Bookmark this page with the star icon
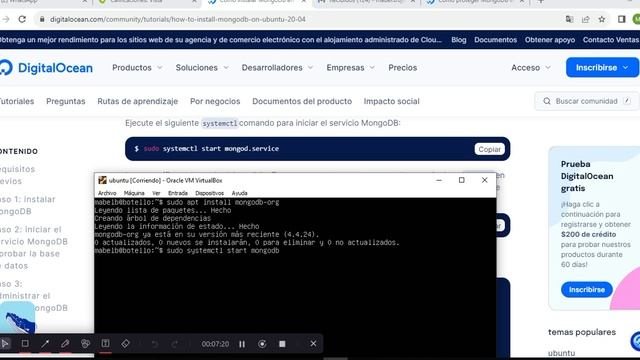Screen dimensions: 640x360 [x=602, y=19]
